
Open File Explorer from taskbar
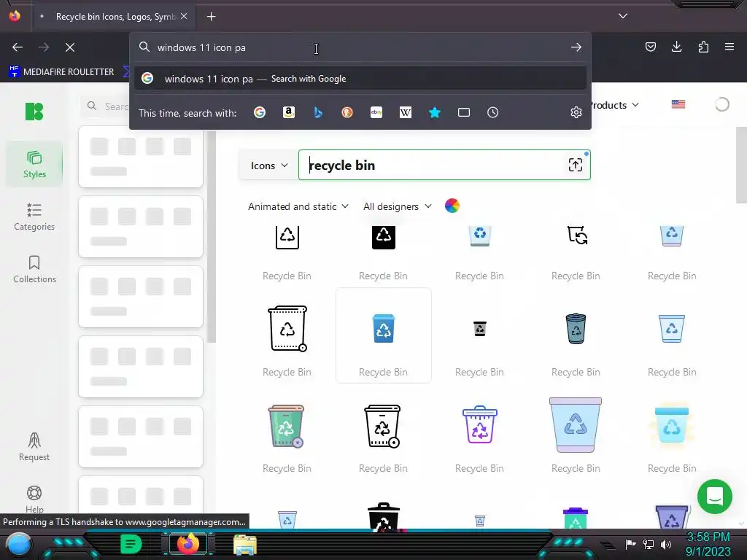pyautogui.click(x=245, y=545)
